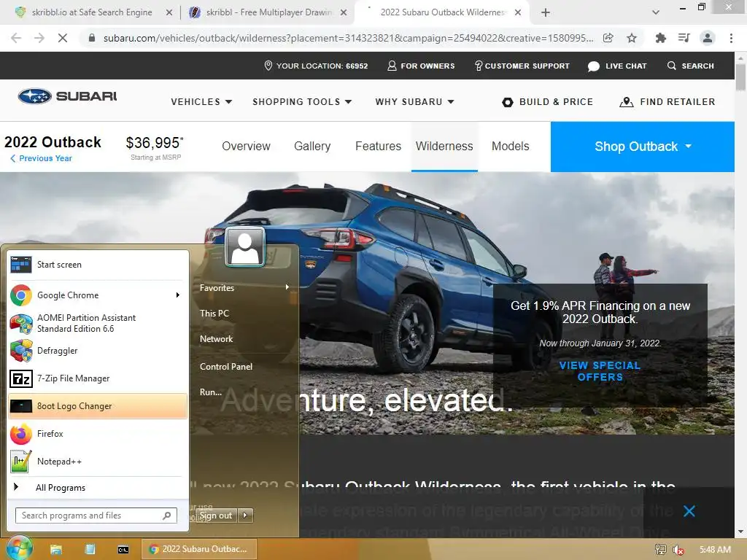
Task: Open the command prompt taskbar icon
Action: click(x=123, y=550)
